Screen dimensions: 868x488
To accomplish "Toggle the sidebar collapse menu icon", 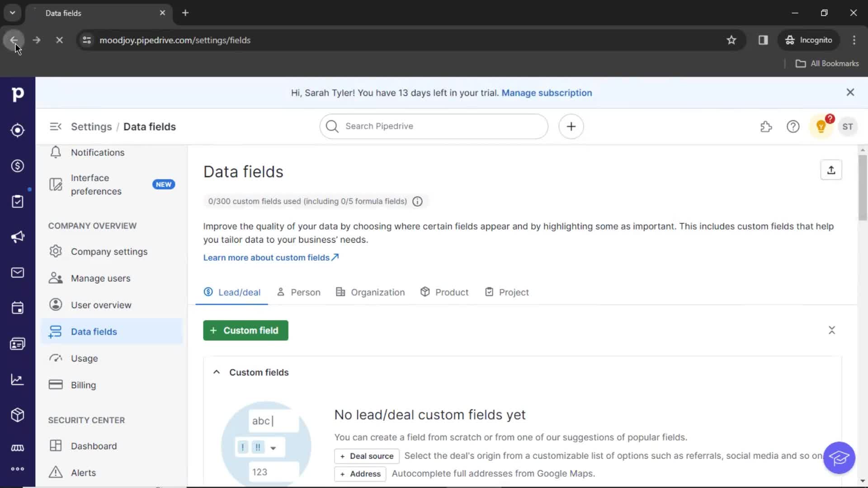I will pos(55,127).
